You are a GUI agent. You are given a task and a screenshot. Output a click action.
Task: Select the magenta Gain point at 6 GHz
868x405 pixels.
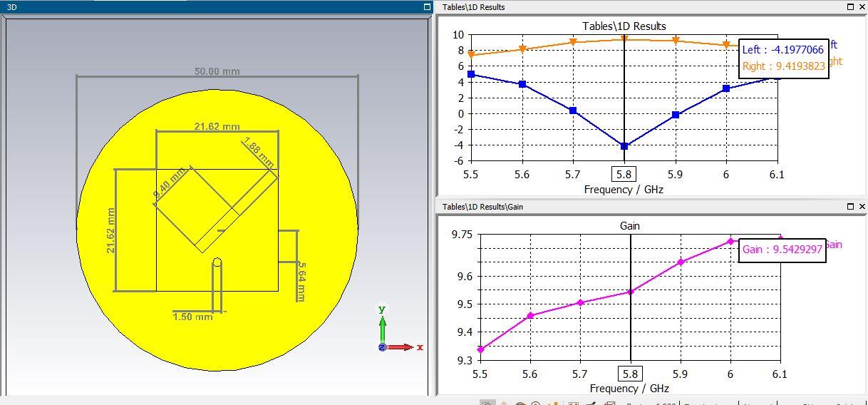(x=730, y=242)
